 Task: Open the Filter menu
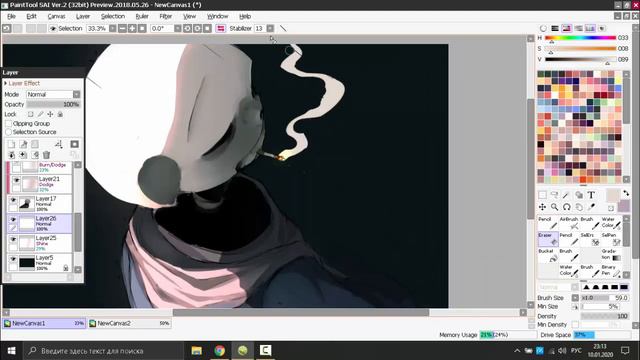[x=165, y=16]
